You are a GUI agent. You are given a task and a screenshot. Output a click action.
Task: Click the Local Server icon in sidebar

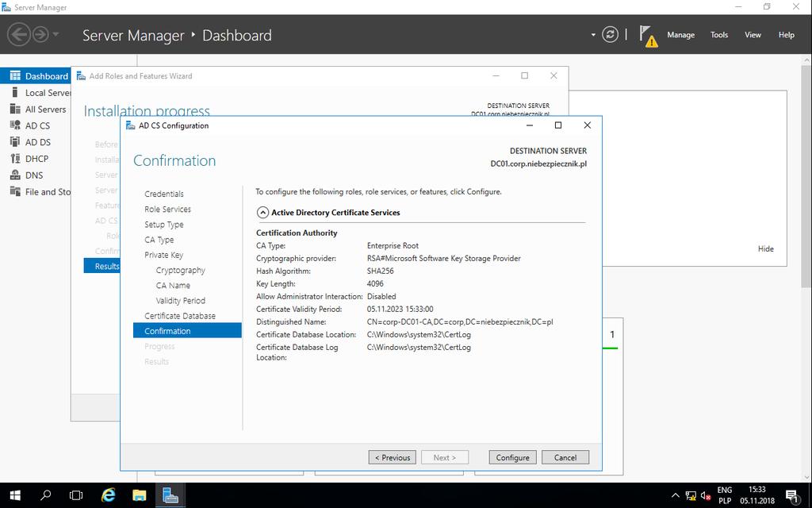coord(15,92)
